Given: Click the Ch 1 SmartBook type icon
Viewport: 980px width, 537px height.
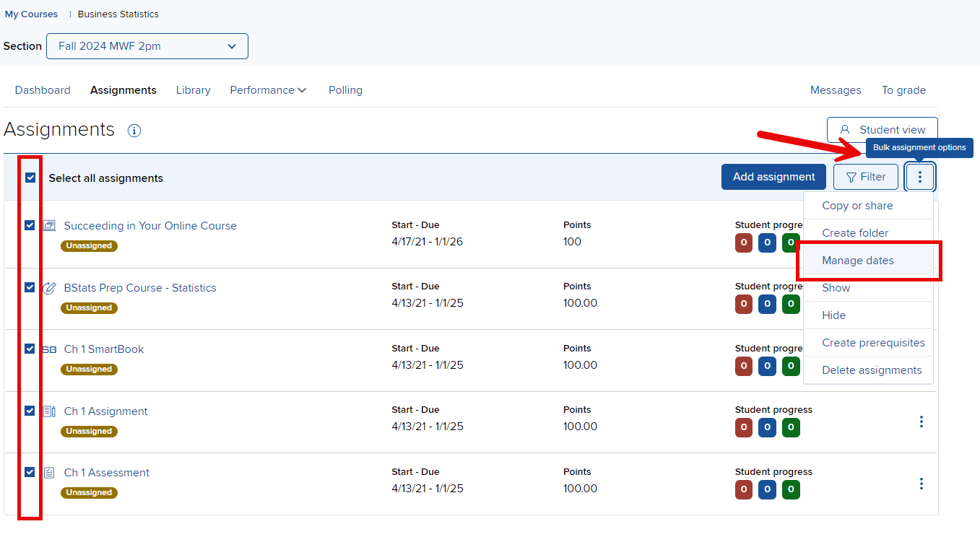Looking at the screenshot, I should pos(49,349).
